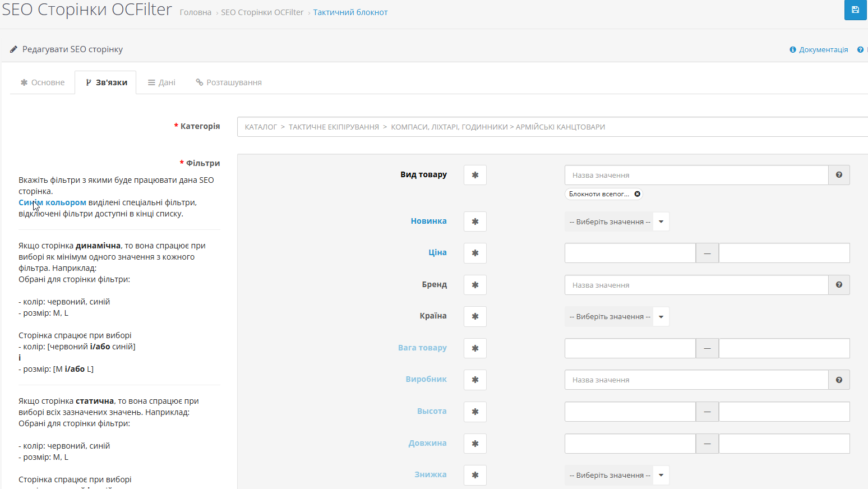
Task: Open the Новинка value dropdown
Action: pyautogui.click(x=617, y=222)
